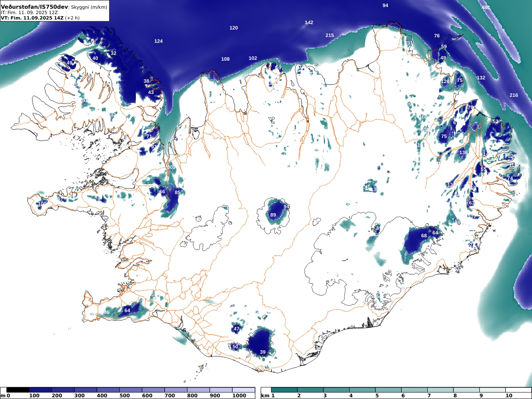Click the 124 value over the northwestern sea
The width and height of the screenshot is (532, 399).
point(158,41)
